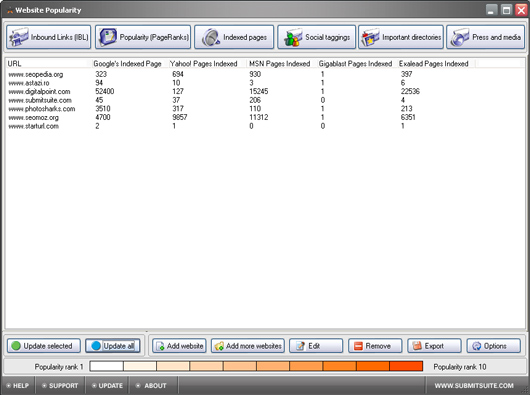
Task: Click the Website Popularity title bar icon
Action: (10, 10)
